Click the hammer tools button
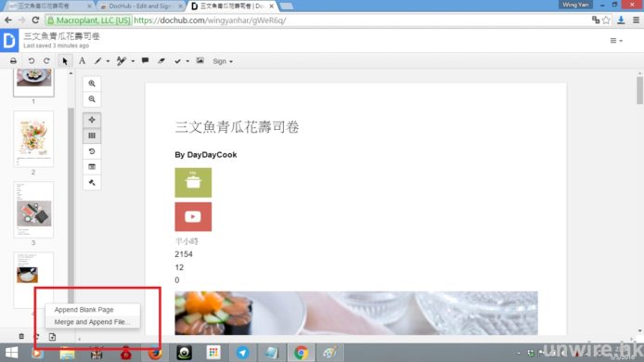 coord(92,183)
